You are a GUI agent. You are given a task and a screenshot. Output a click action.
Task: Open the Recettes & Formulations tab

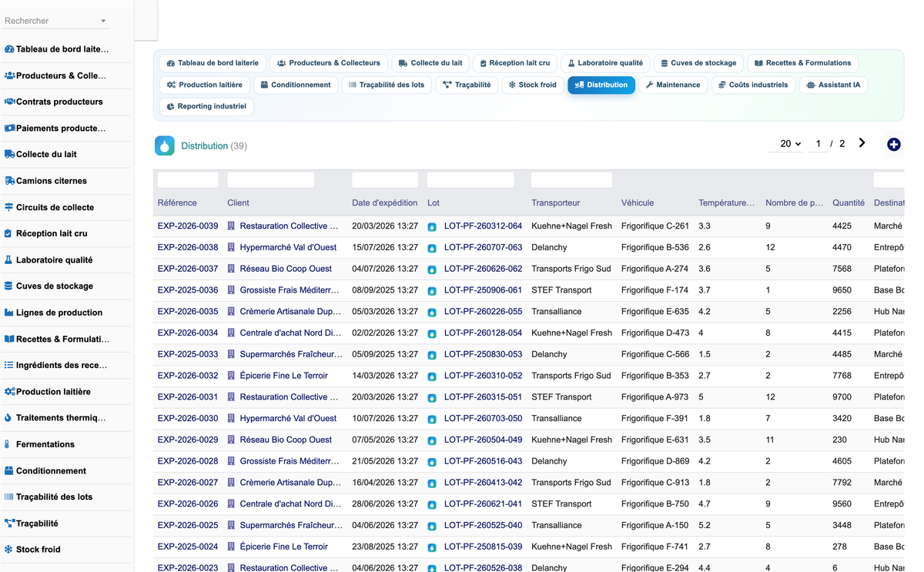click(802, 63)
